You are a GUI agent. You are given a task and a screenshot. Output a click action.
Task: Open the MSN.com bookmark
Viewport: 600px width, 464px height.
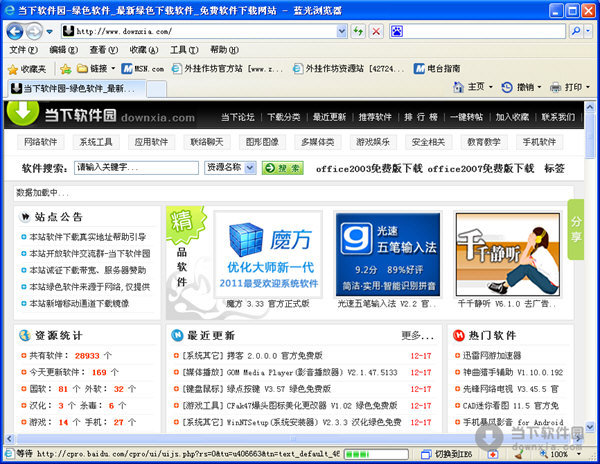click(x=143, y=69)
